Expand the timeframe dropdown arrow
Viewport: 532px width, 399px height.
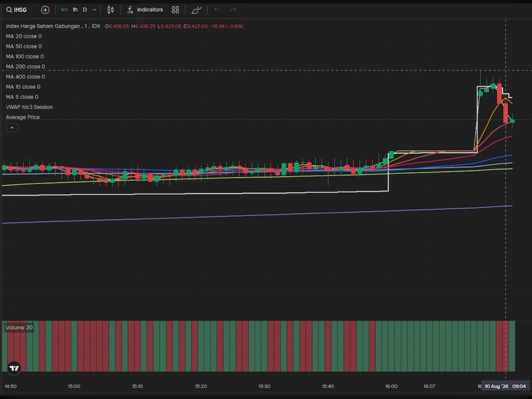click(94, 9)
